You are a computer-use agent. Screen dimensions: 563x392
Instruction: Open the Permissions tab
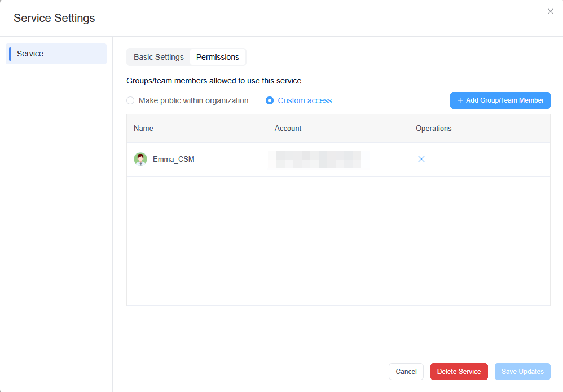click(x=218, y=57)
